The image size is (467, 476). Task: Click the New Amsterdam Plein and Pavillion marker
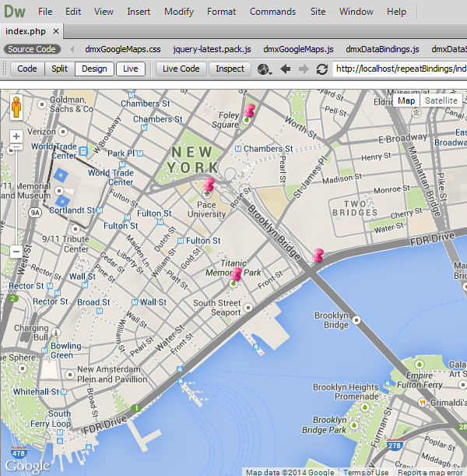click(70, 374)
